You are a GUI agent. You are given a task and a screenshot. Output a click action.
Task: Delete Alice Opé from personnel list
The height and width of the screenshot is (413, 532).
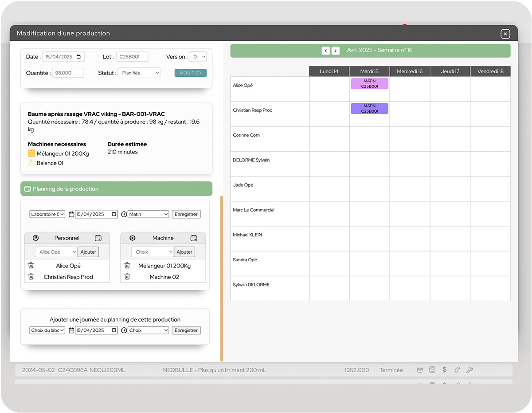31,266
